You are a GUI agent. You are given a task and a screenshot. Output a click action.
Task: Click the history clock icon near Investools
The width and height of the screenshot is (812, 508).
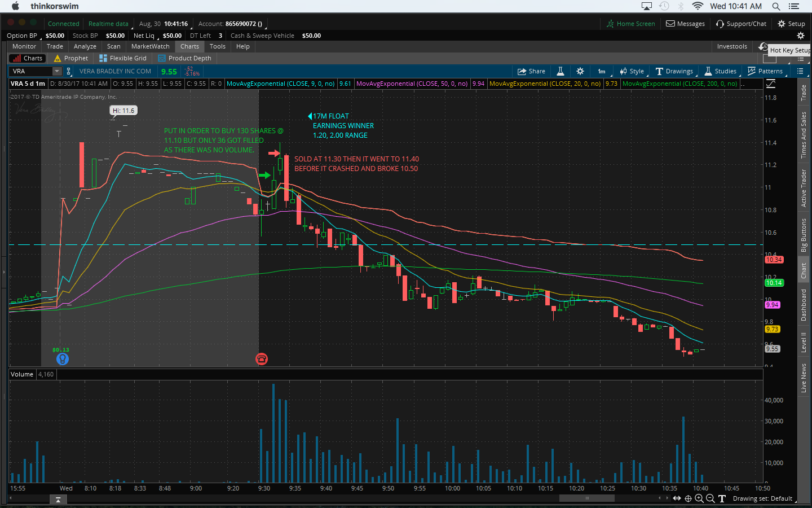763,46
